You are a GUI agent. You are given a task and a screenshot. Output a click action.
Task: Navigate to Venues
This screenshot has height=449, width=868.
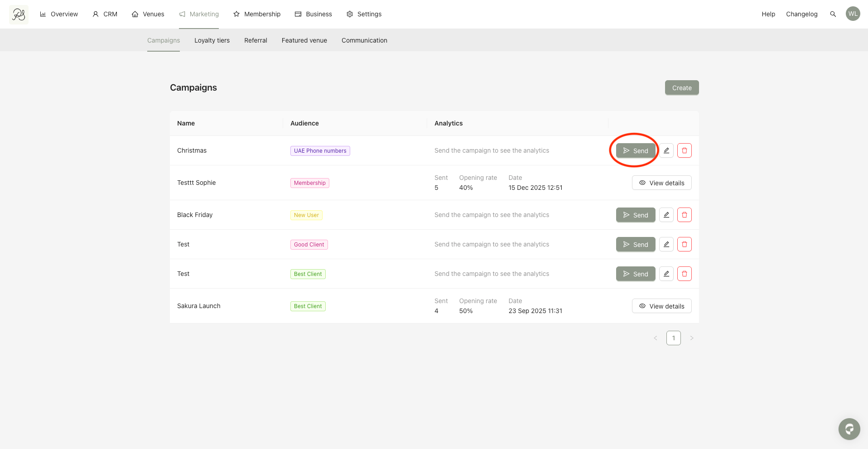coord(148,14)
